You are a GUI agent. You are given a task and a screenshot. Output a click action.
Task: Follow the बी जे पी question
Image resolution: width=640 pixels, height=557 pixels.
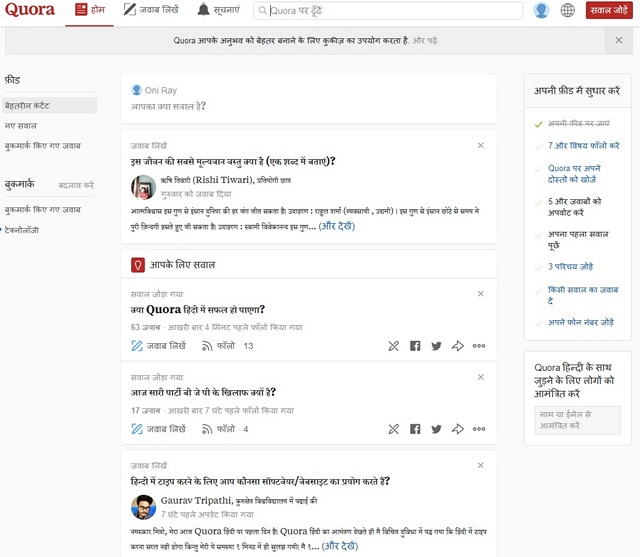225,429
